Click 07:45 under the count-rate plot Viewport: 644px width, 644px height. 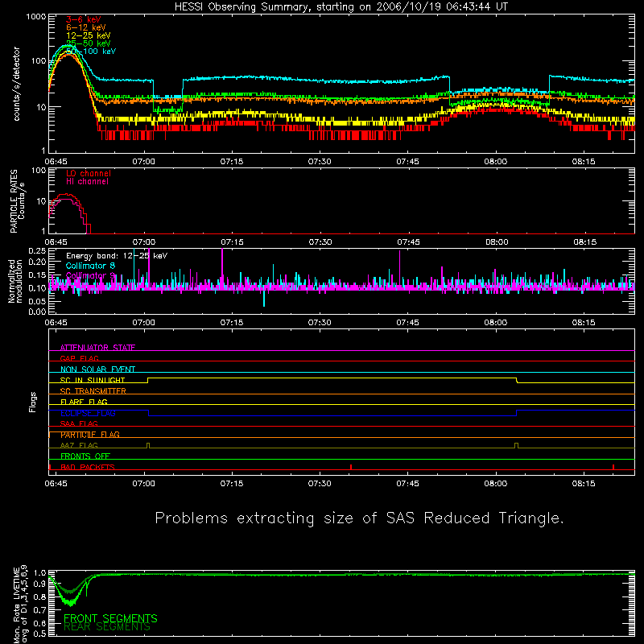pyautogui.click(x=407, y=162)
